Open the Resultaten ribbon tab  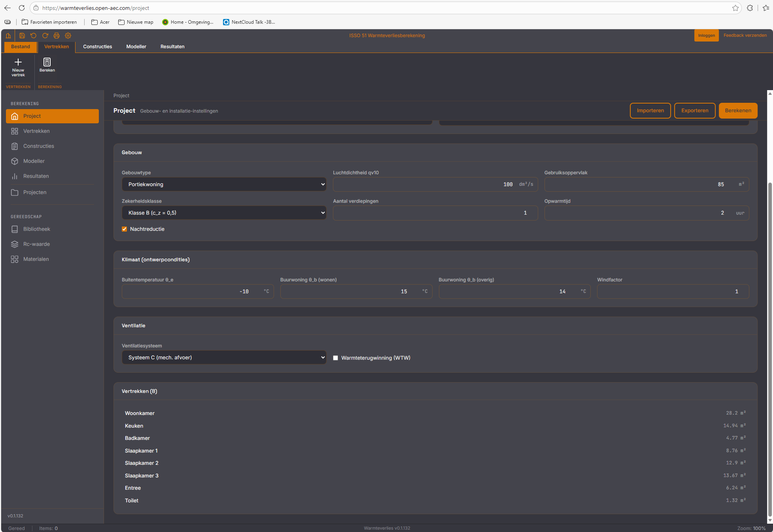[172, 47]
